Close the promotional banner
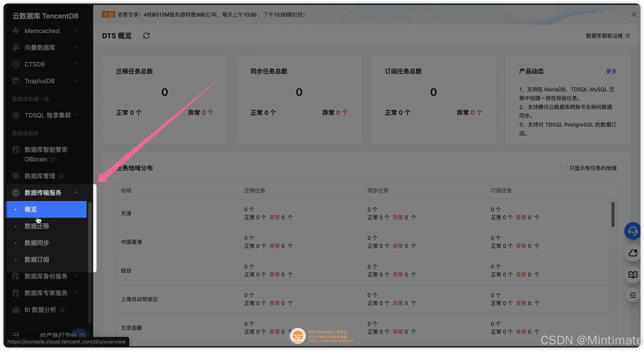Screen dimensions: 644x351 pyautogui.click(x=633, y=15)
